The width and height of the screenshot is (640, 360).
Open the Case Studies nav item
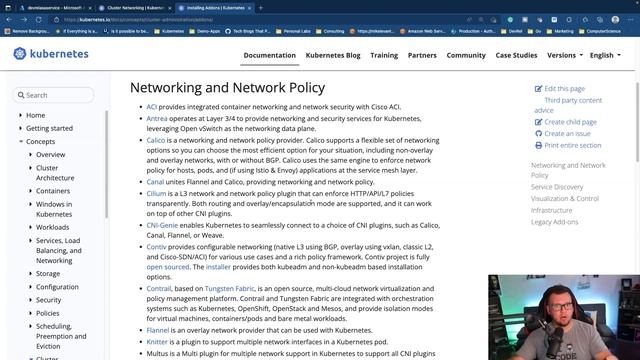pos(516,55)
